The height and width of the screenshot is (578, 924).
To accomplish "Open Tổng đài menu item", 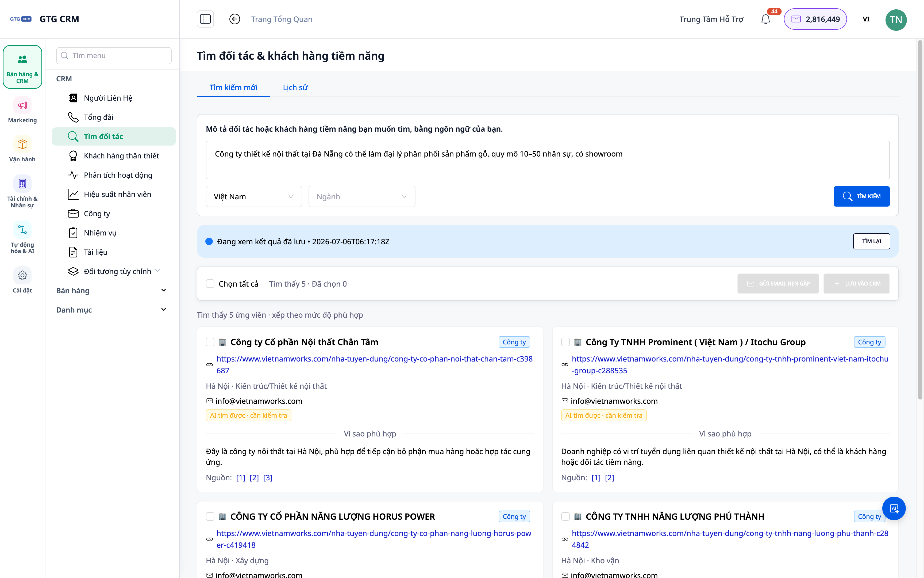I will pyautogui.click(x=114, y=117).
